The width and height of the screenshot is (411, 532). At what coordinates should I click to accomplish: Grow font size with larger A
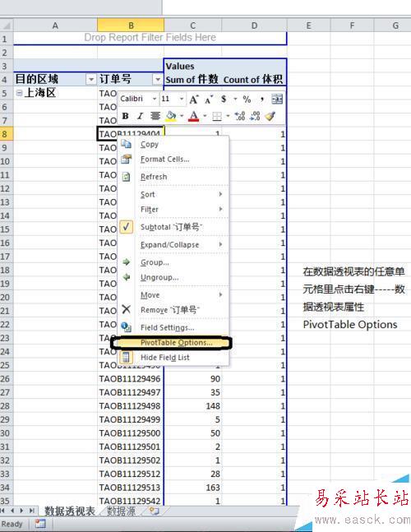pyautogui.click(x=194, y=99)
